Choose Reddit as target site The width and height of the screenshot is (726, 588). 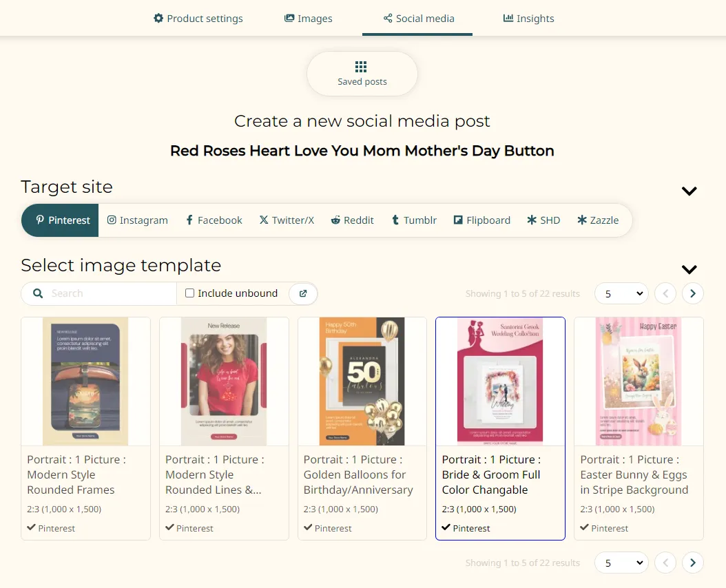coord(353,220)
